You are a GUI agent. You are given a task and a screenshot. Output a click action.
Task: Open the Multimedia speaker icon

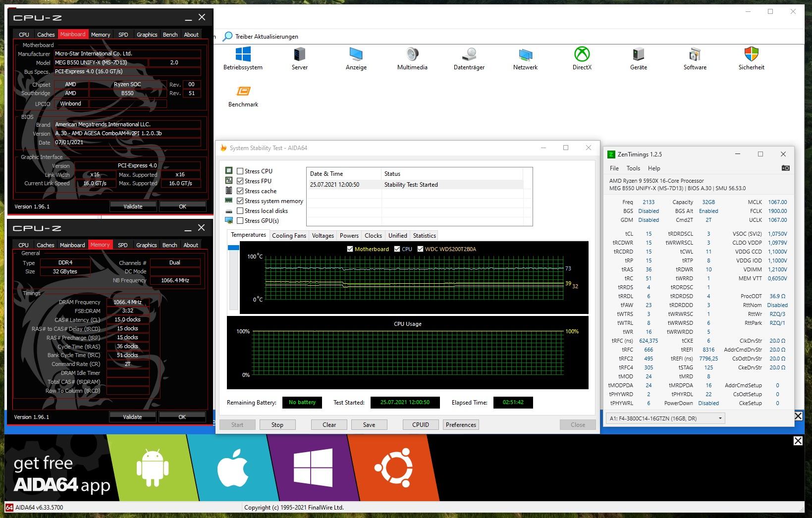tap(412, 54)
